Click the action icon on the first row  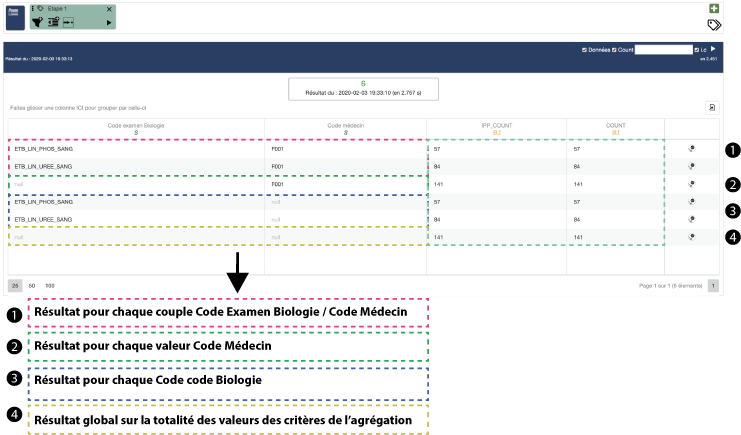(691, 149)
